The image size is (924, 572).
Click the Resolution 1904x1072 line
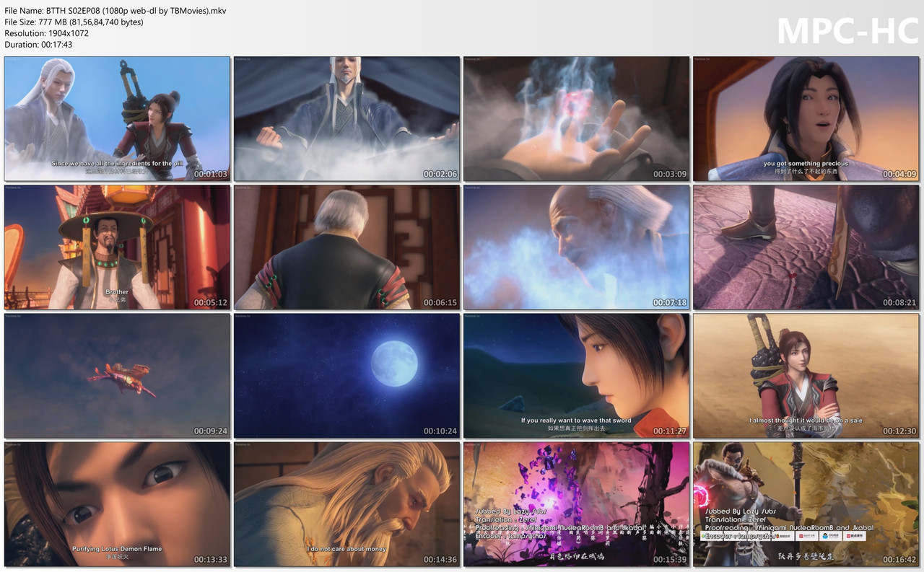tap(47, 33)
